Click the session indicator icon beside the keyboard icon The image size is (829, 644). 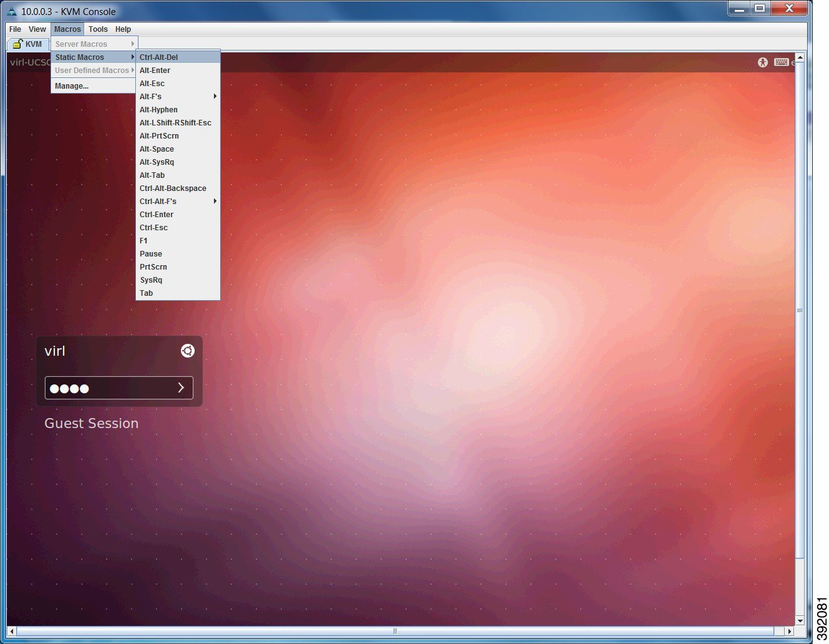(793, 62)
